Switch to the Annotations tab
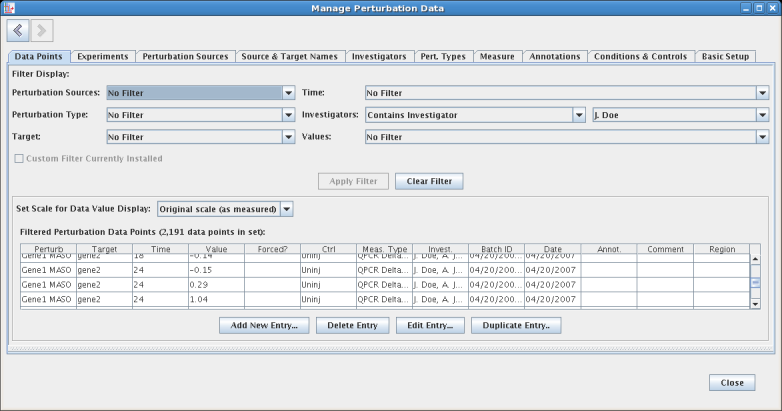Viewport: 782px width, 411px height. point(554,57)
